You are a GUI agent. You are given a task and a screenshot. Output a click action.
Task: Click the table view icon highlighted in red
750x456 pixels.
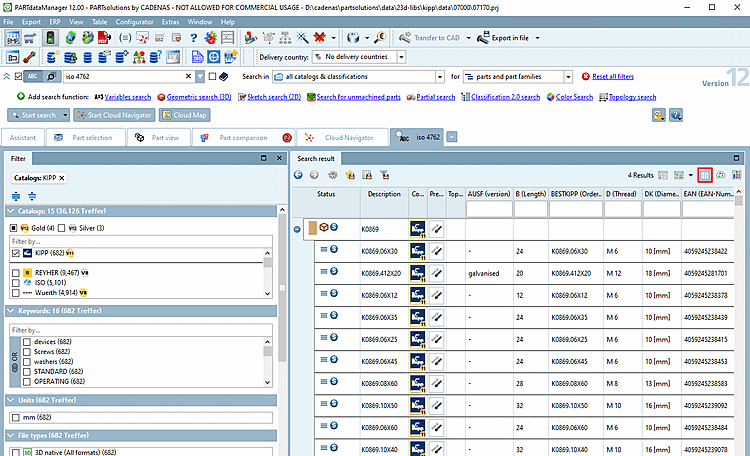point(705,175)
